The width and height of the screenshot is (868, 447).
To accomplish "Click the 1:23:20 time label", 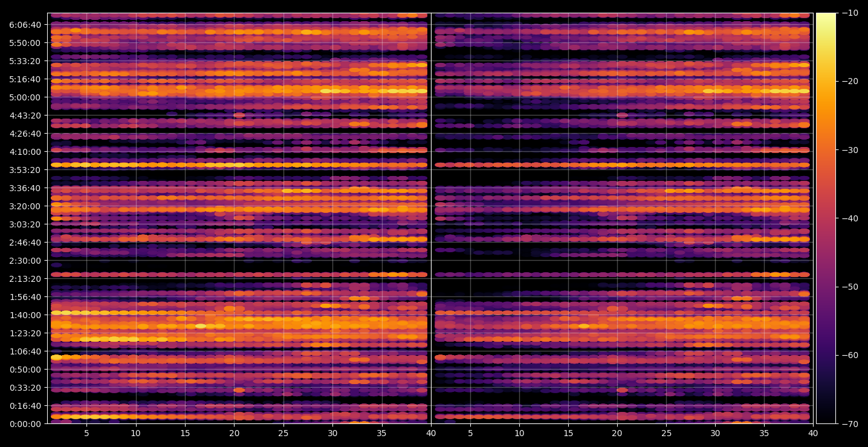I will pyautogui.click(x=25, y=333).
